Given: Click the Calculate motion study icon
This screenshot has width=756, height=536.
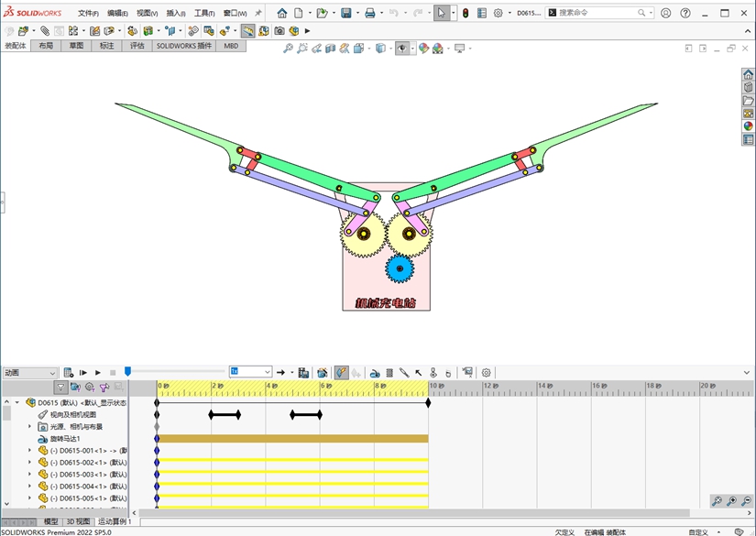Looking at the screenshot, I should tap(69, 373).
